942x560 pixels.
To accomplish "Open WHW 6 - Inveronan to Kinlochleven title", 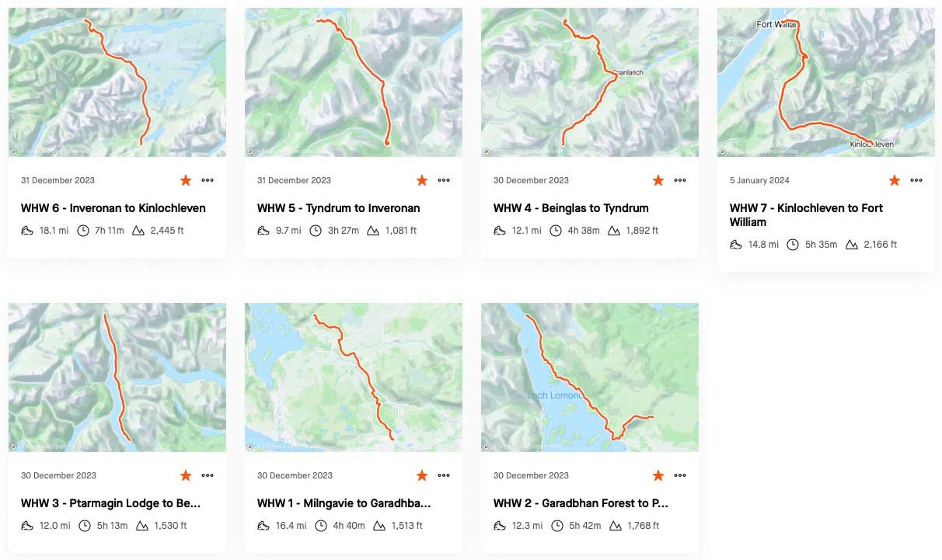I will point(113,208).
